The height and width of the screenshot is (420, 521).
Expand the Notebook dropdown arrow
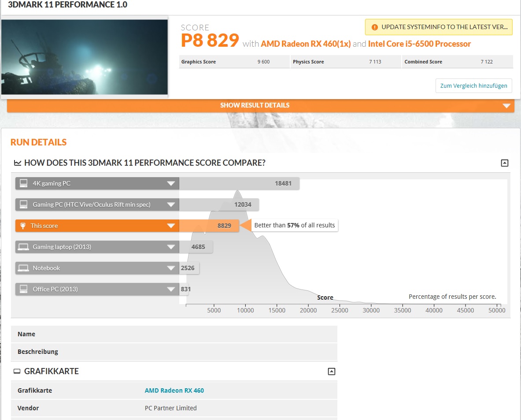click(x=171, y=268)
